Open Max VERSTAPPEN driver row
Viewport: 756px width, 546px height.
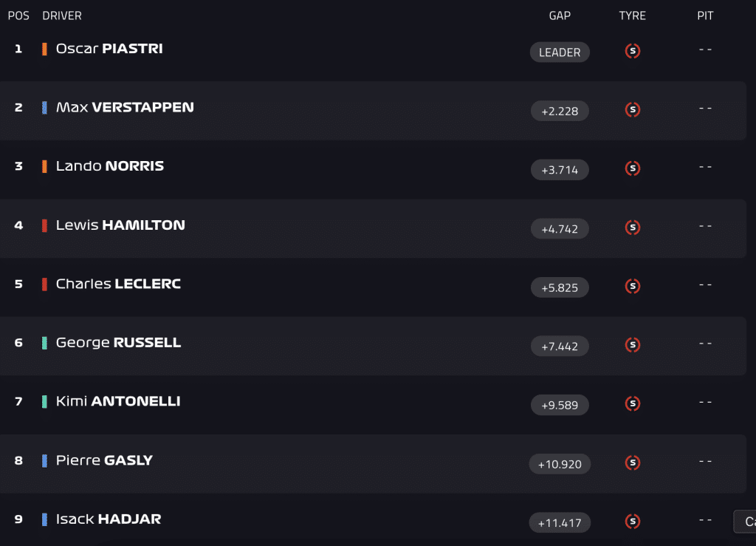point(373,110)
